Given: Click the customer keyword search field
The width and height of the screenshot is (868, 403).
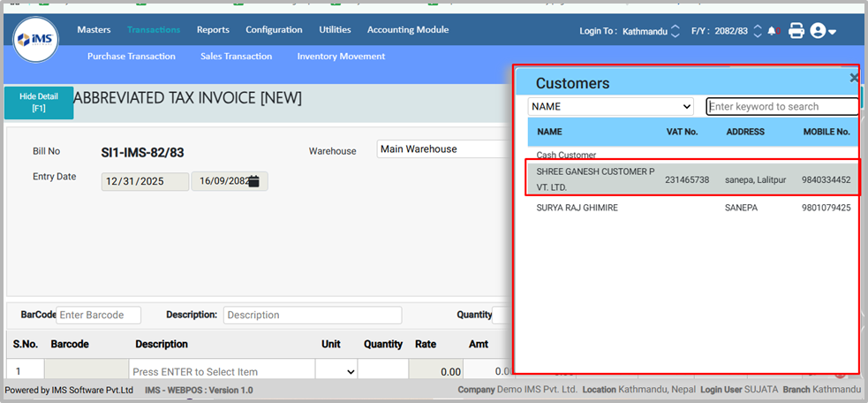Looking at the screenshot, I should coord(781,106).
